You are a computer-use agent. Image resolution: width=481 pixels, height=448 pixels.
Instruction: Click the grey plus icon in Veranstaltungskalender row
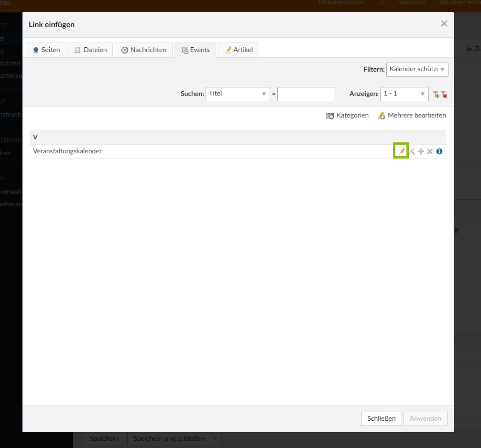(x=421, y=151)
